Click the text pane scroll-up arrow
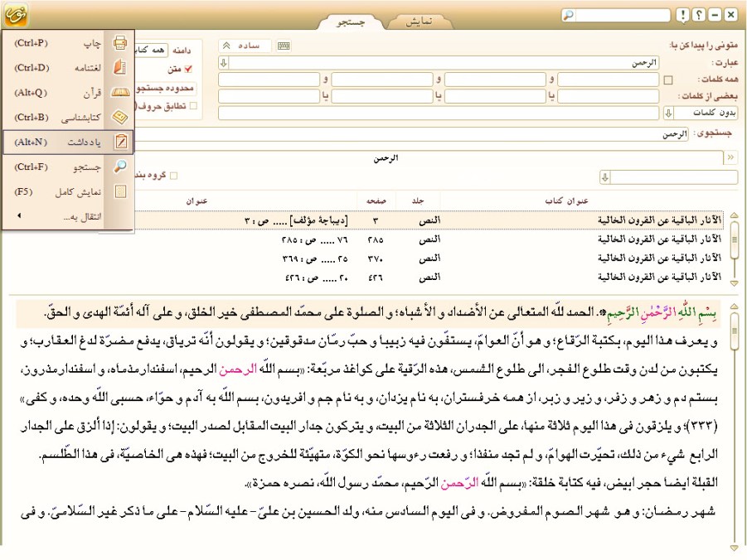 click(x=734, y=306)
